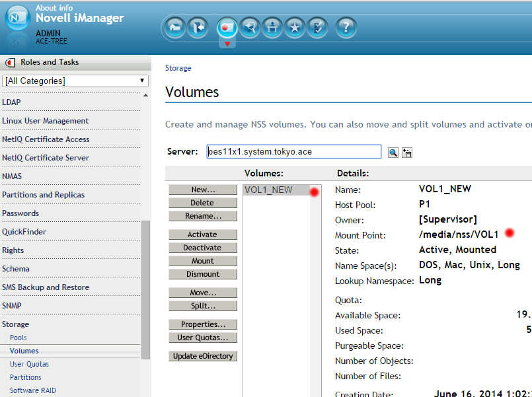Image resolution: width=532 pixels, height=397 pixels.
Task: Open the Preferences checklist icon
Action: point(317,27)
